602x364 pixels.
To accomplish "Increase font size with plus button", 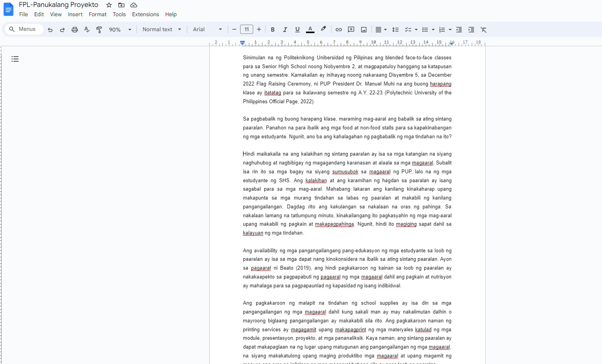I will [x=259, y=30].
